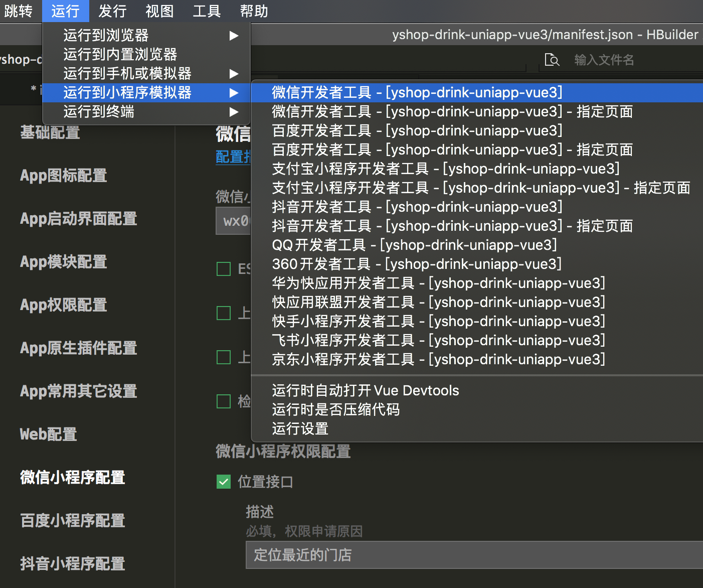This screenshot has height=588, width=703.
Task: Toggle 运行时自动打开 Vue Devtools
Action: point(477,391)
